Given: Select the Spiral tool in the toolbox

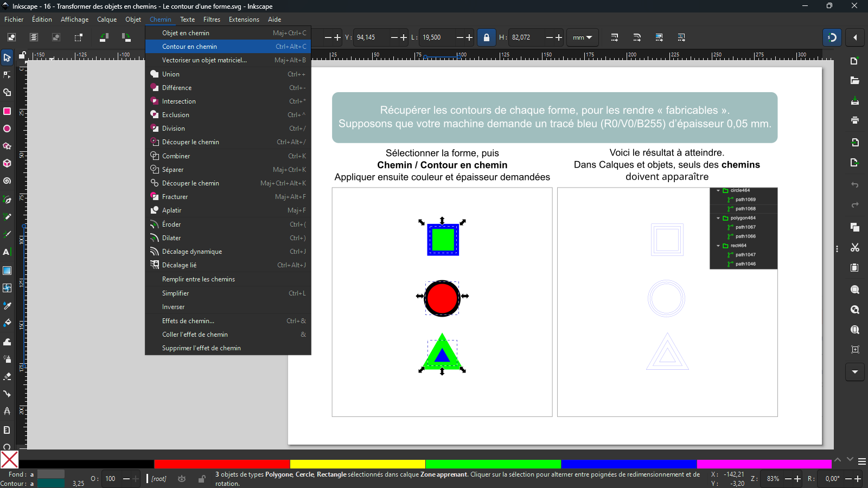Looking at the screenshot, I should (x=7, y=181).
